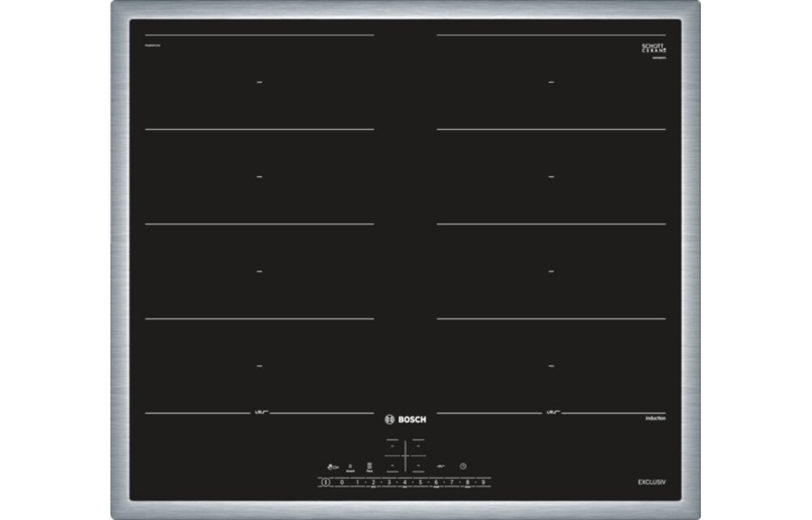Tap the Schott Ceran emblem
Screen dimensions: 812x520
[652, 47]
